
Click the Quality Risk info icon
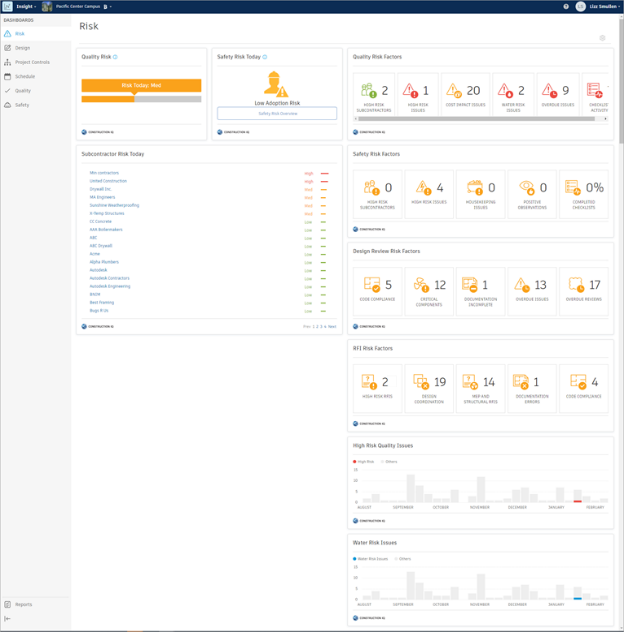[115, 57]
